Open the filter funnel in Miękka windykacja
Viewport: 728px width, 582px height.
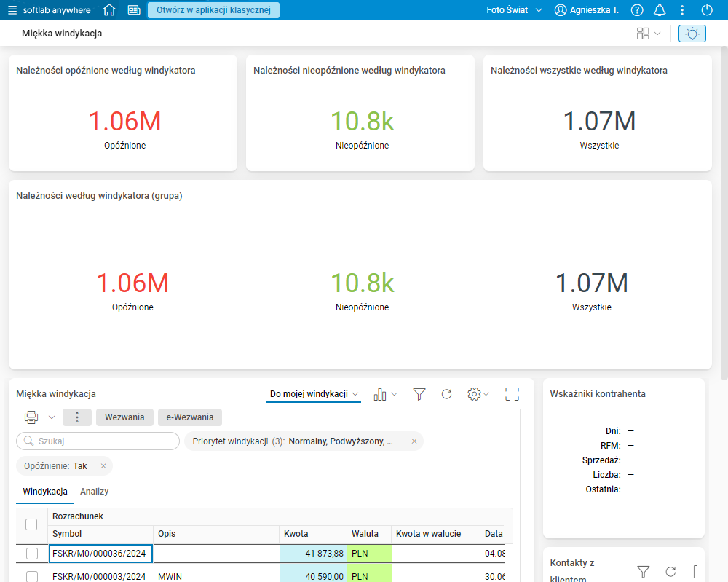(x=419, y=394)
